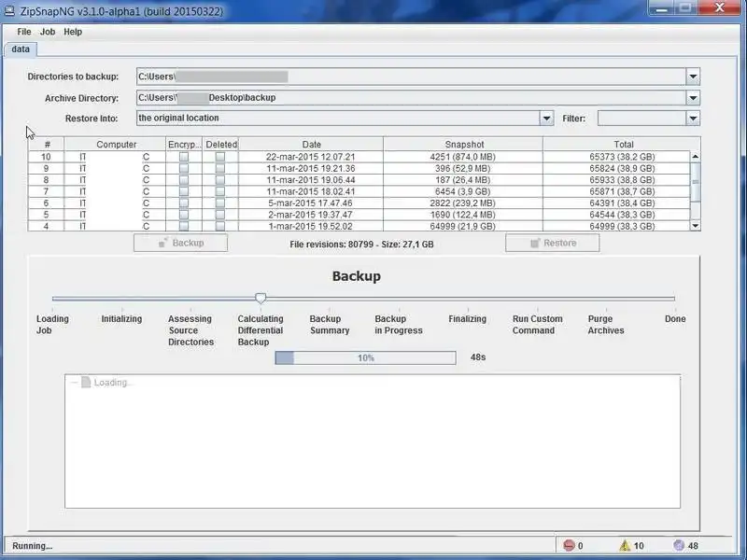The width and height of the screenshot is (747, 560).
Task: Open the Directories to backup dropdown
Action: coord(693,77)
